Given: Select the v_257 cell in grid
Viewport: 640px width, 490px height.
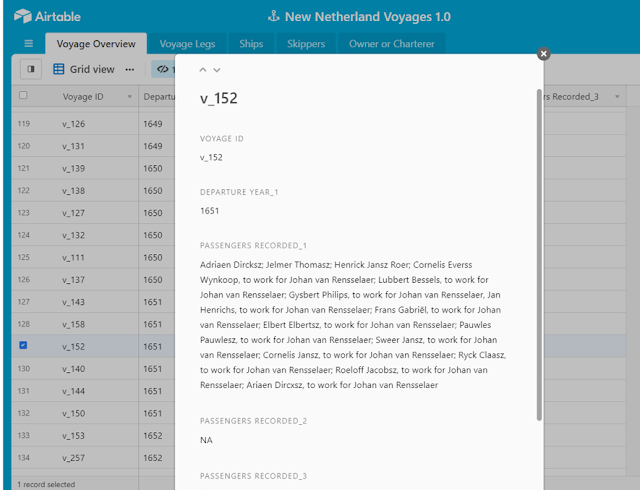Looking at the screenshot, I should tap(75, 458).
